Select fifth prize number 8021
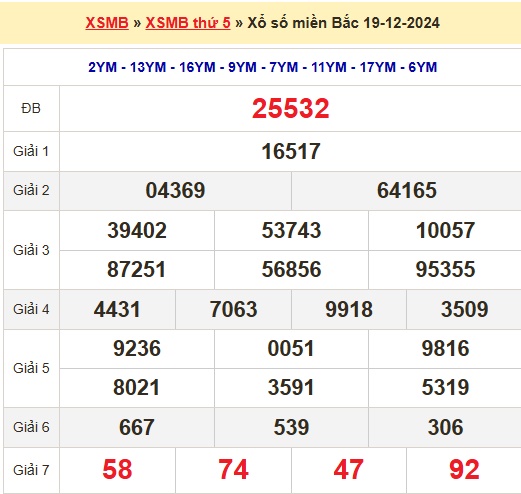This screenshot has height=494, width=521. point(136,388)
